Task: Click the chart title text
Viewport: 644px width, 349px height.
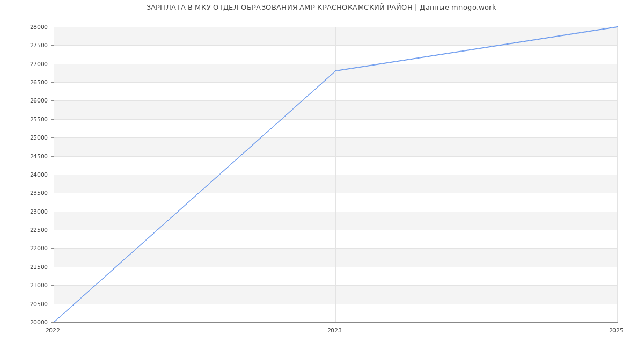Action: [321, 8]
